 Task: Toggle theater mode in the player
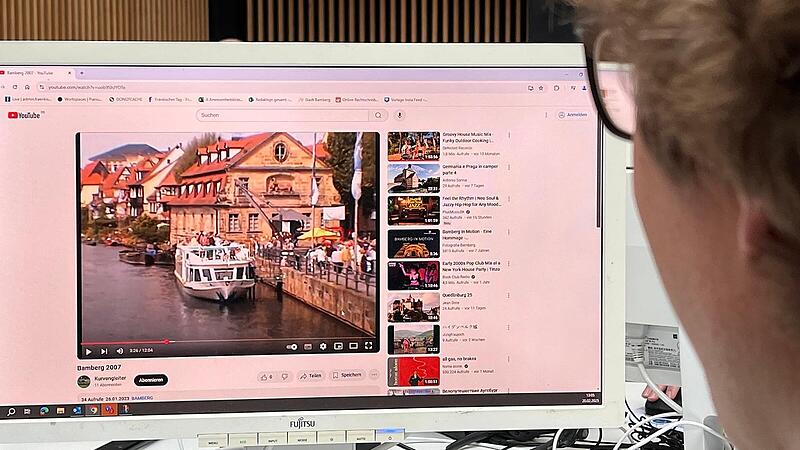pyautogui.click(x=353, y=346)
